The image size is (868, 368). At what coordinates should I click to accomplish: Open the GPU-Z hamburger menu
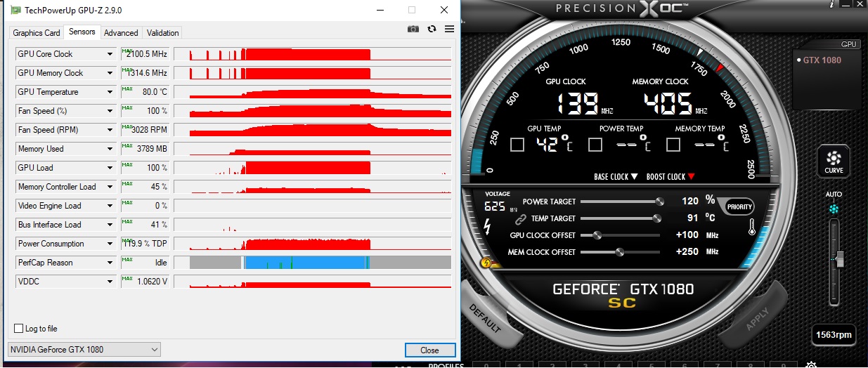pyautogui.click(x=449, y=29)
